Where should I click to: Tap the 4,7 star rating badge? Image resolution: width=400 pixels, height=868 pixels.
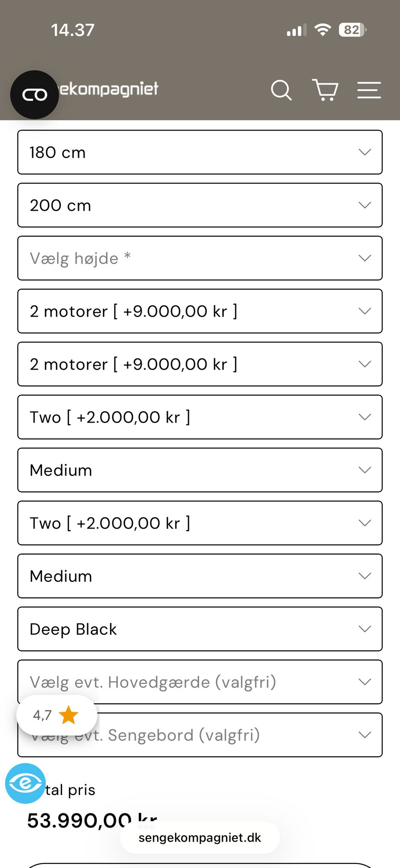coord(56,715)
